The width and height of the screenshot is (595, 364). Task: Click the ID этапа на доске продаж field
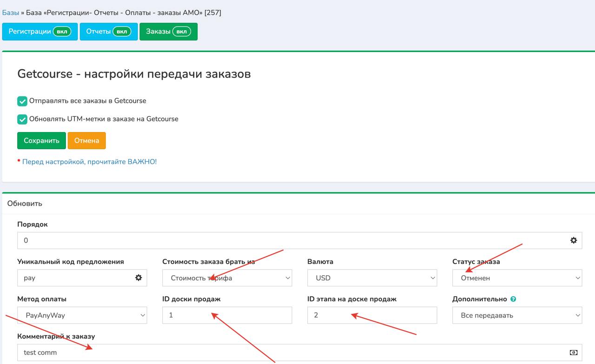[x=372, y=315]
